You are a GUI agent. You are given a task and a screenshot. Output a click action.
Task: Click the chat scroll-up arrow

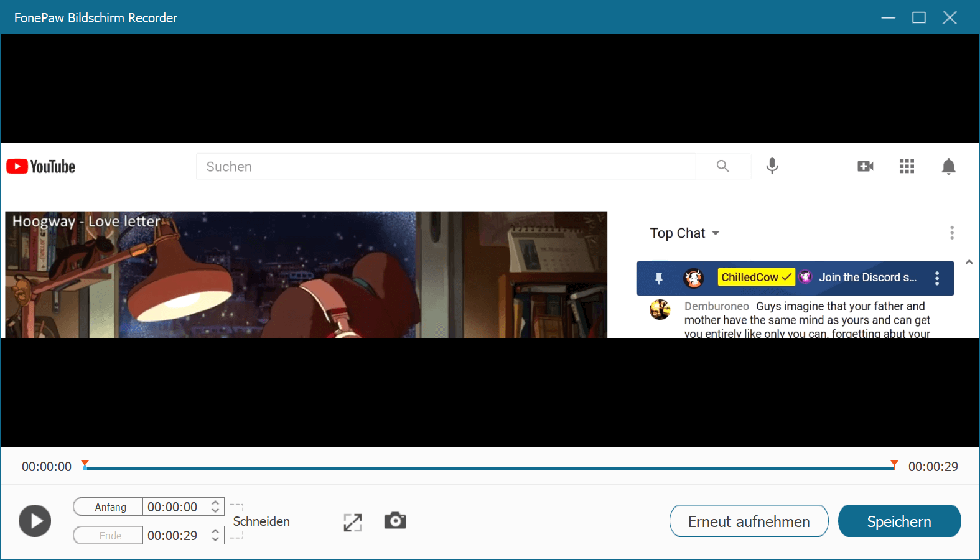(969, 263)
